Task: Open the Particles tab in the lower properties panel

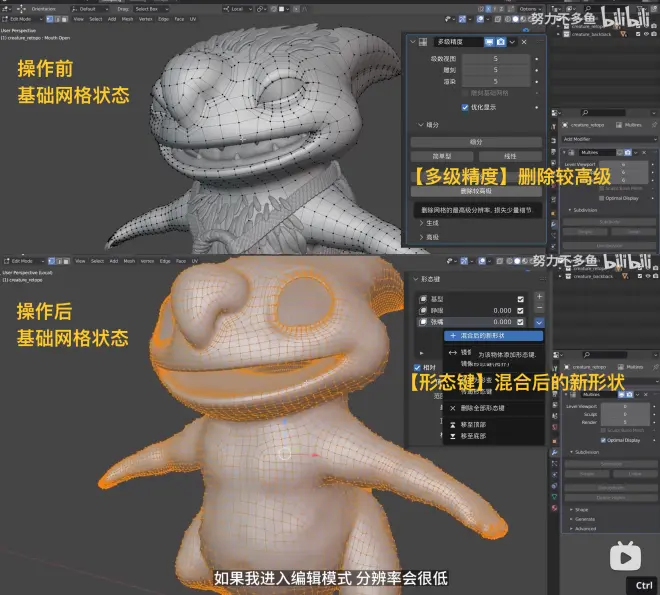Action: pyautogui.click(x=555, y=464)
